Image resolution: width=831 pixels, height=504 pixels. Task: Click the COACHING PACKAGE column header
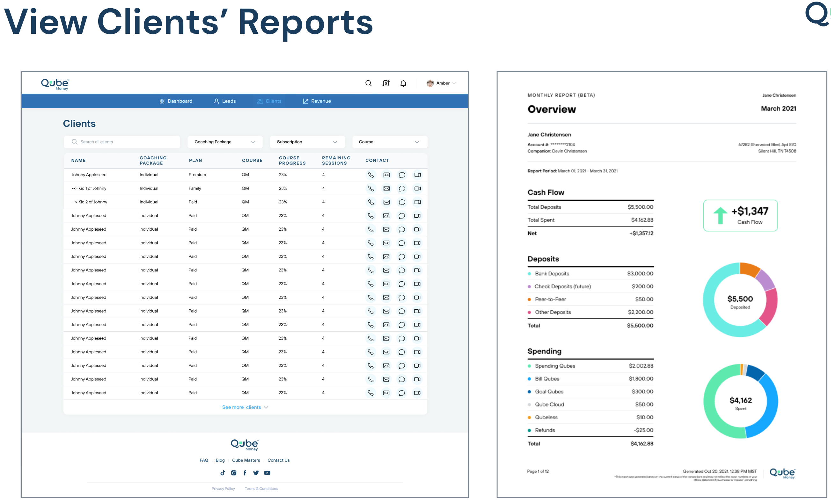point(153,160)
